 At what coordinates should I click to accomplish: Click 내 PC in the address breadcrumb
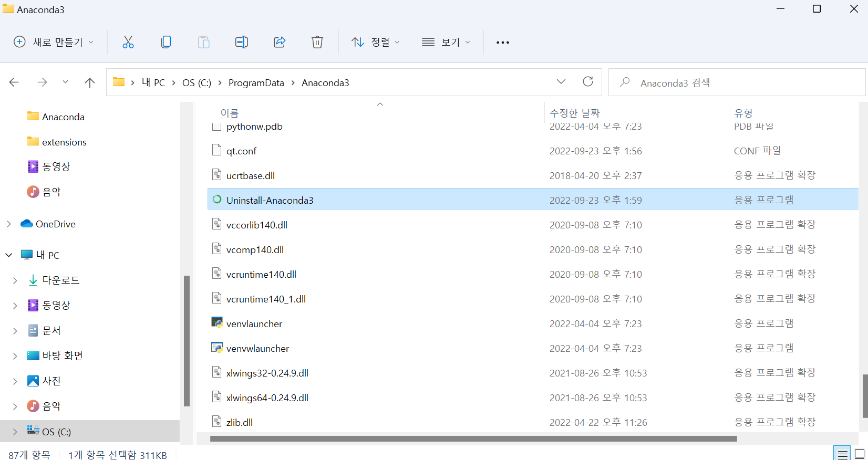click(x=153, y=82)
